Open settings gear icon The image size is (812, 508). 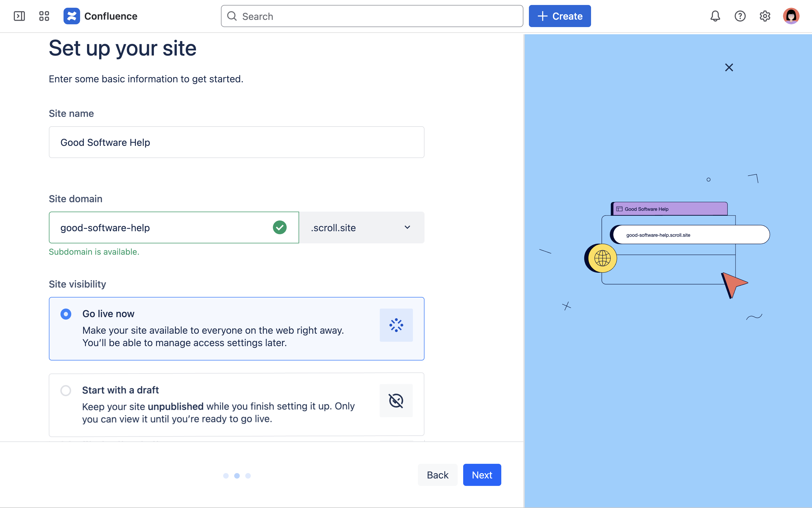765,16
